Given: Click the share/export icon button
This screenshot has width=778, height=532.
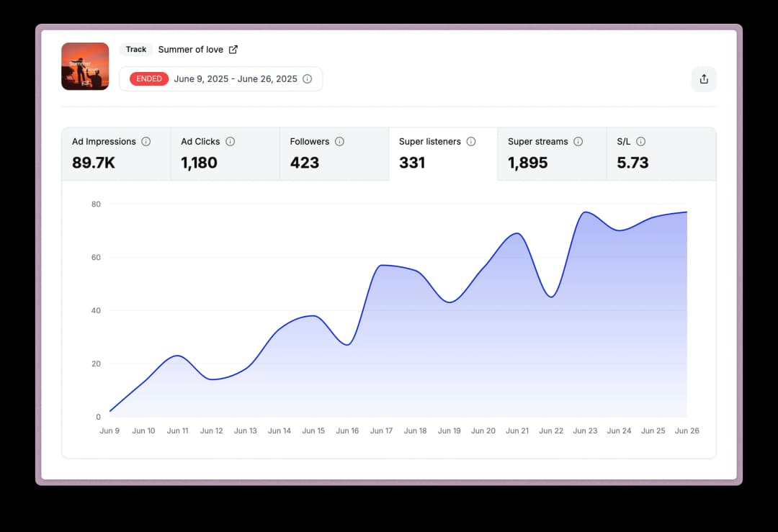Looking at the screenshot, I should tap(704, 79).
